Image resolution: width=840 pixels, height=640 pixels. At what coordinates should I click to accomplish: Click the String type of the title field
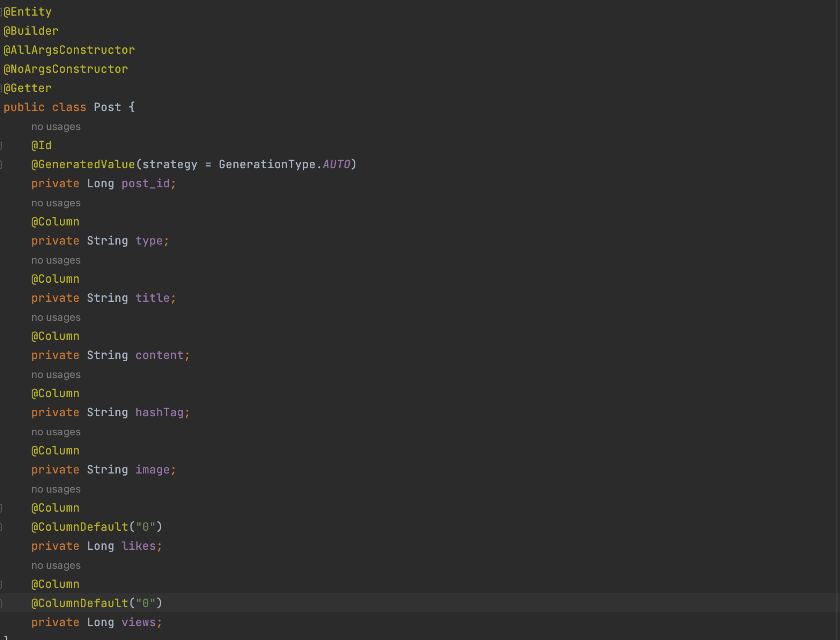pyautogui.click(x=108, y=298)
